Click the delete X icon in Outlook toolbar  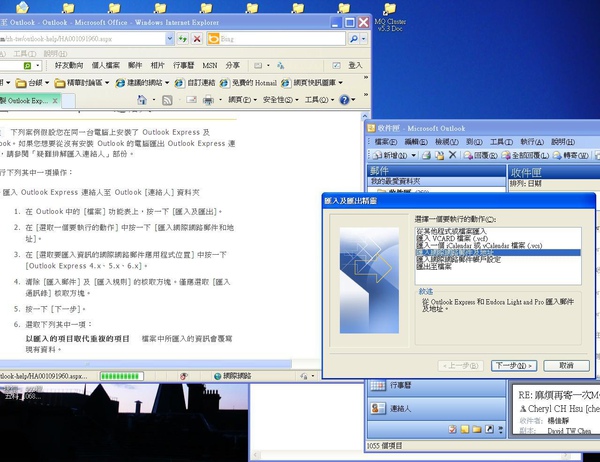coord(452,155)
